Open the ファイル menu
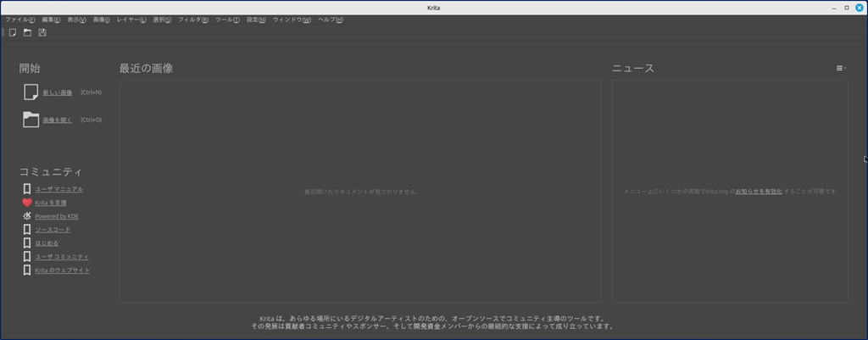 coord(20,20)
